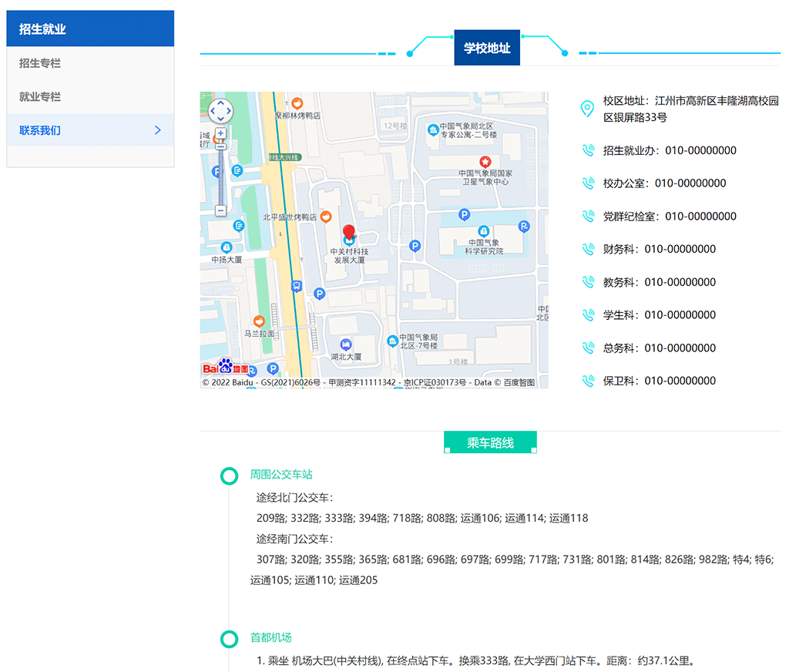Click the 聚柳林烤鸭店 restaurant icon
Image resolution: width=789 pixels, height=672 pixels.
(297, 103)
